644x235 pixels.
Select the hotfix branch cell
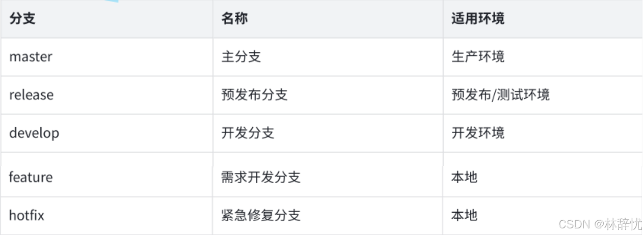[x=26, y=215]
